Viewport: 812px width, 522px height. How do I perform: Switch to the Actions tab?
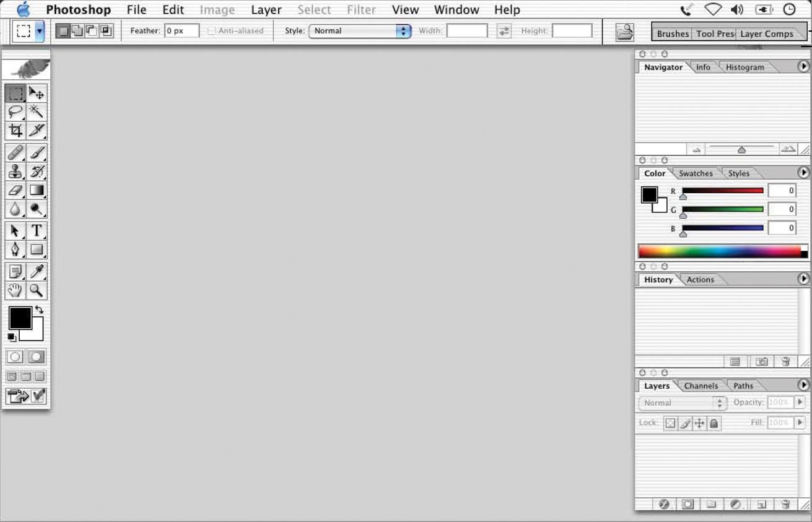pos(700,280)
